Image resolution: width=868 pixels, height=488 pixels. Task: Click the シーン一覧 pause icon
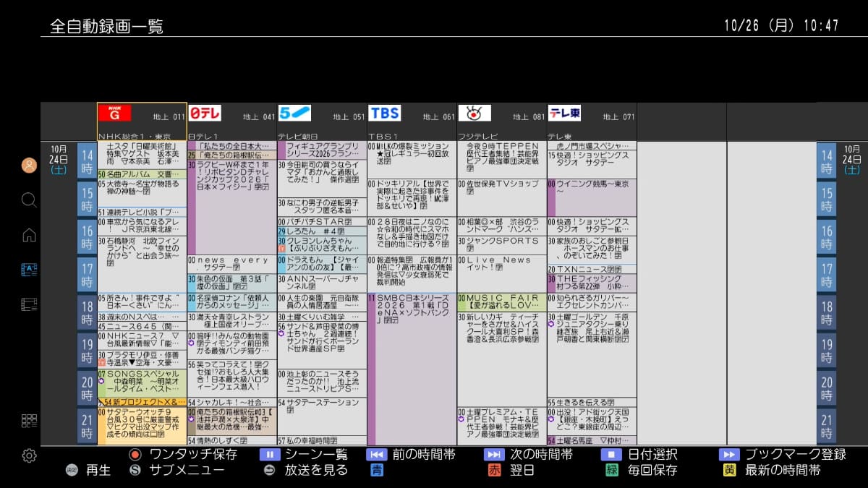(269, 455)
